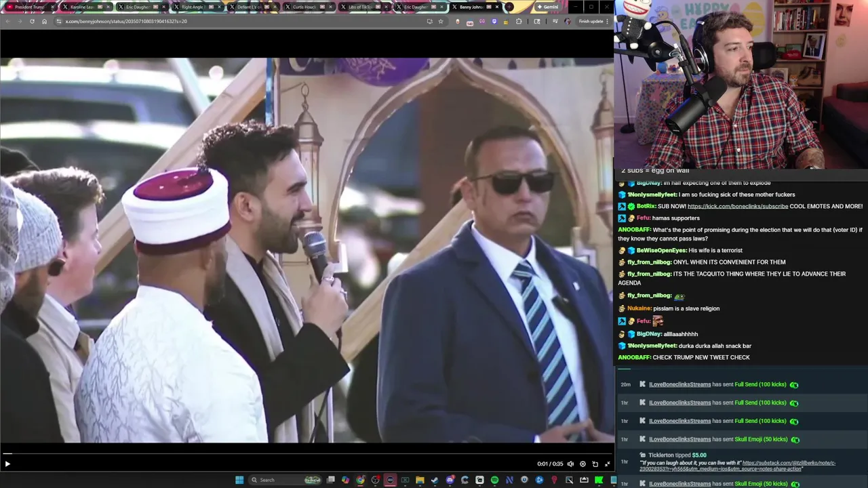The width and height of the screenshot is (868, 488).
Task: Open kick.com boneclinks subscribe link
Action: click(738, 206)
